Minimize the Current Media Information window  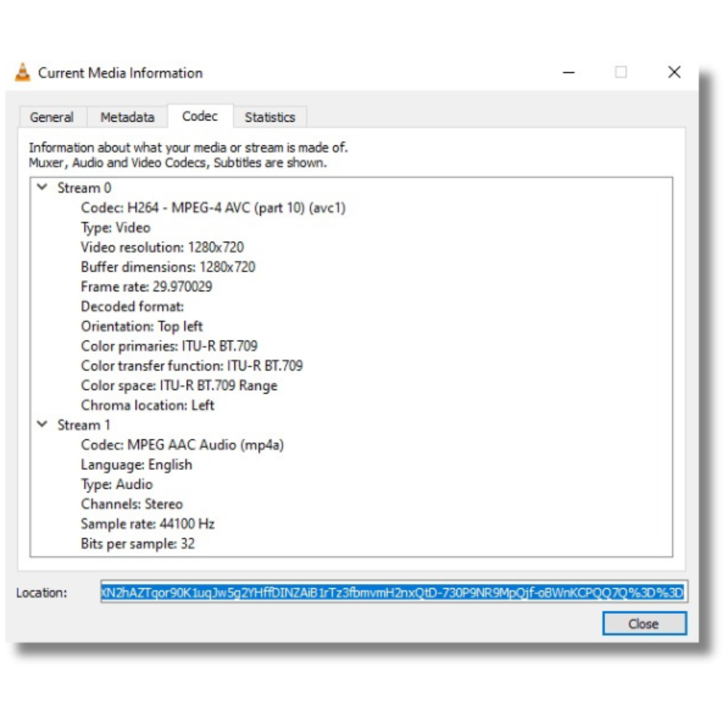[569, 73]
